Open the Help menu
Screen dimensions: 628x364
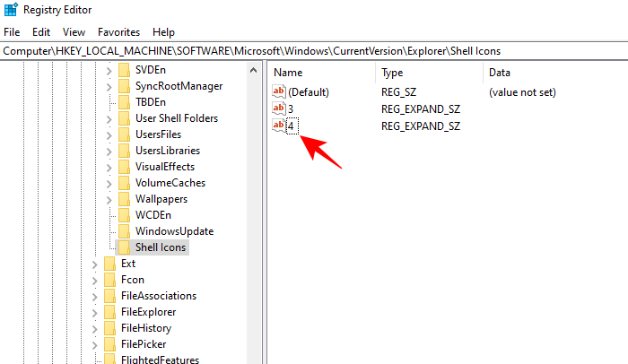163,31
